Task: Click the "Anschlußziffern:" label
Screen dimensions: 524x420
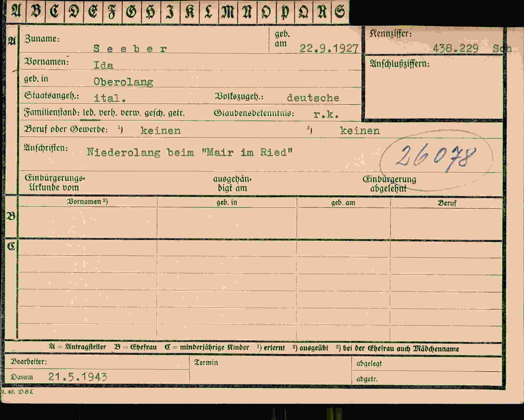Action: point(400,64)
